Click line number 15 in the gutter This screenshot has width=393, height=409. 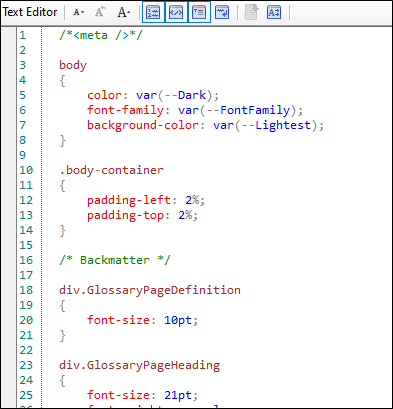[x=26, y=245]
